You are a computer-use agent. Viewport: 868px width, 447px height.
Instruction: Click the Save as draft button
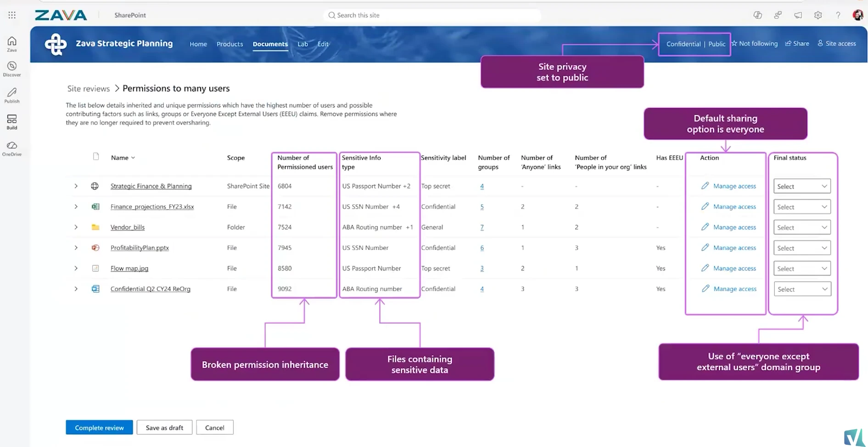coord(164,427)
